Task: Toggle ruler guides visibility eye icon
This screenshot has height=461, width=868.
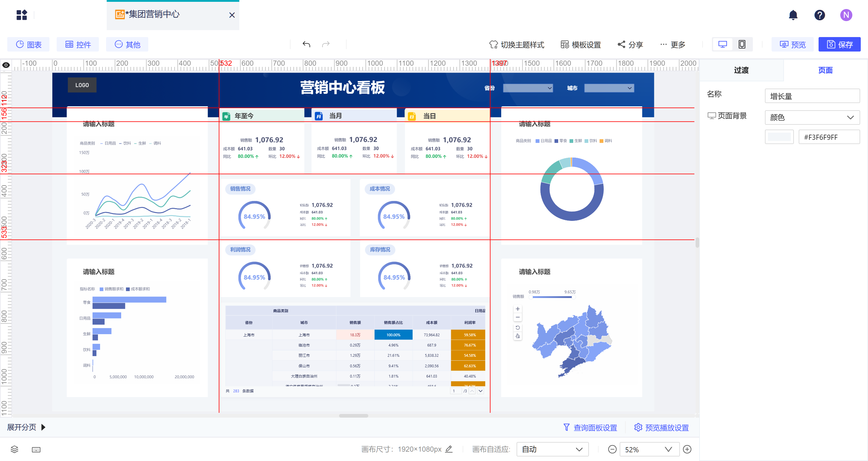Action: [6, 65]
